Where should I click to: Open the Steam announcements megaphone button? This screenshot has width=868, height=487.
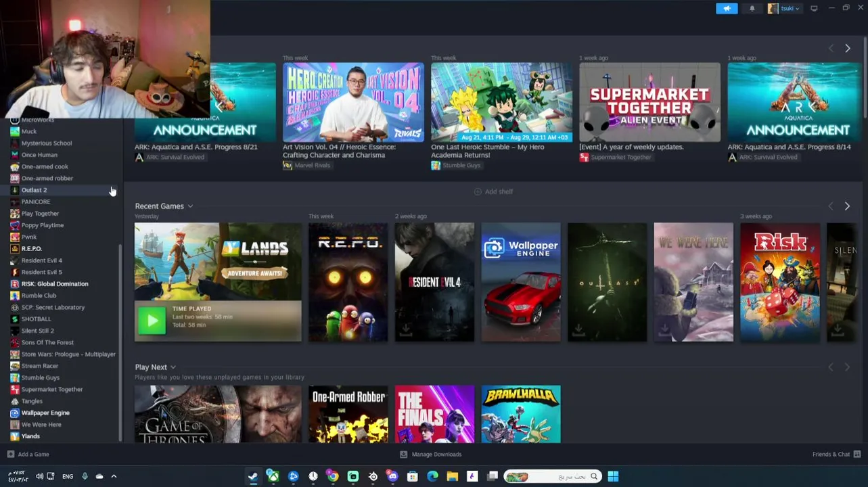pos(727,8)
